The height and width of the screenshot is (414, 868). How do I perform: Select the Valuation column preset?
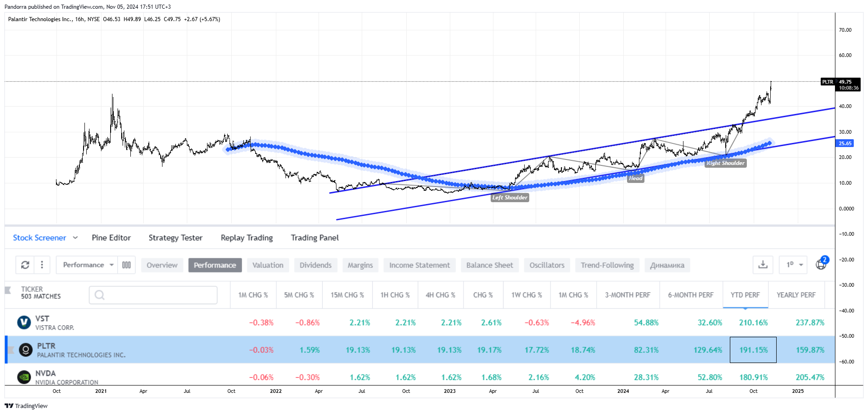[268, 265]
